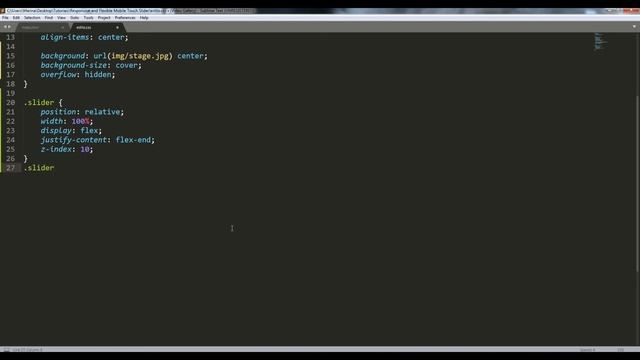The image size is (640, 360).
Task: Open the Preferences menu
Action: coord(125,18)
